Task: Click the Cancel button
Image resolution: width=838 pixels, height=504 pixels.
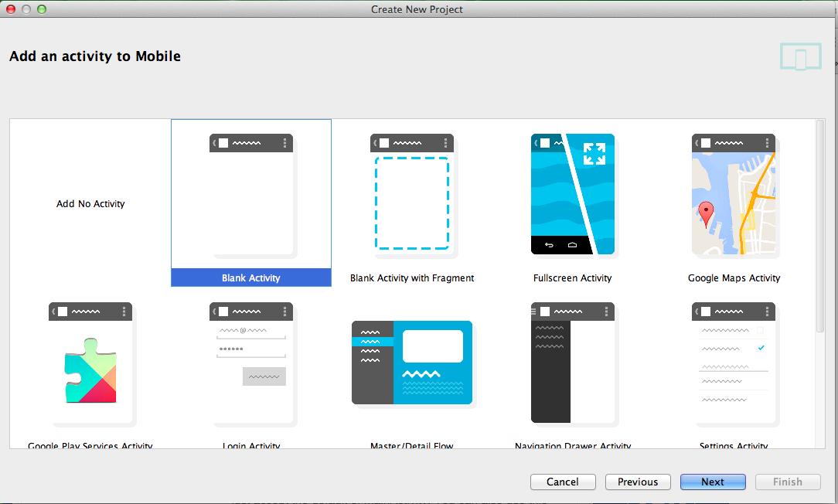Action: [x=563, y=482]
